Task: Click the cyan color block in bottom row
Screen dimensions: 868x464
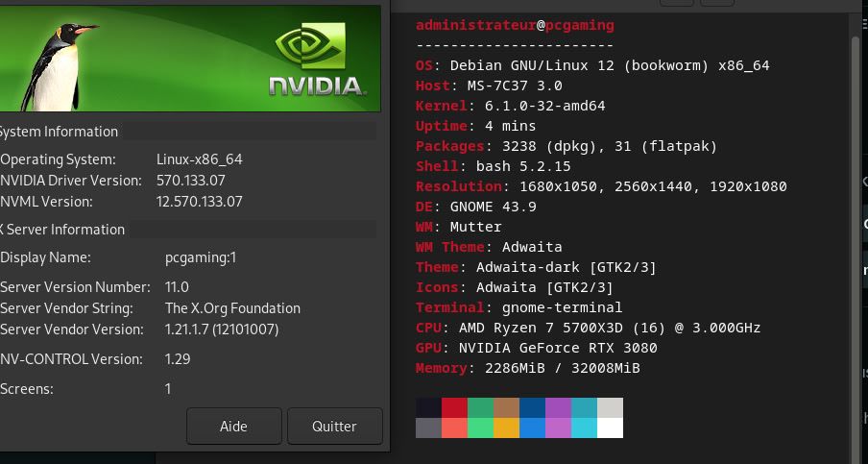Action: 584,428
